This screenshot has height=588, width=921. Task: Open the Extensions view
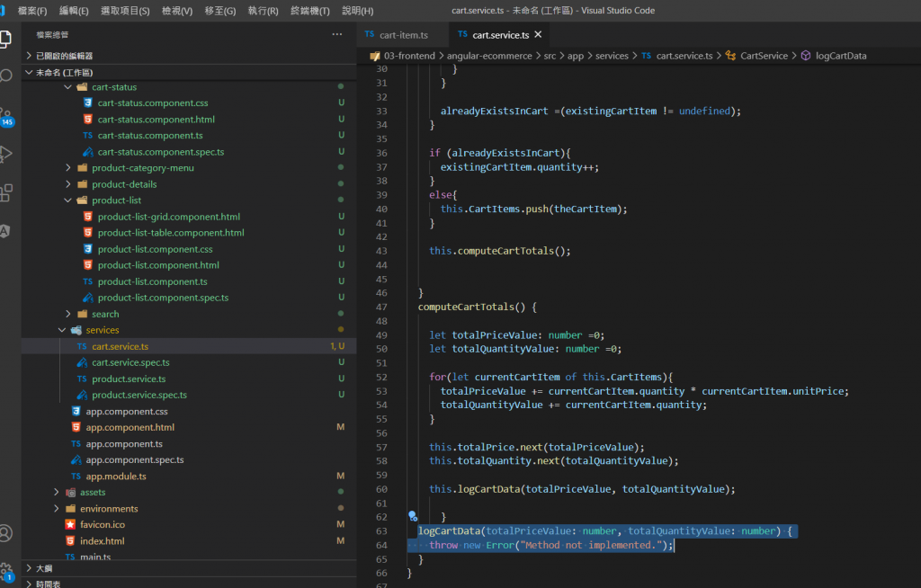tap(5, 192)
